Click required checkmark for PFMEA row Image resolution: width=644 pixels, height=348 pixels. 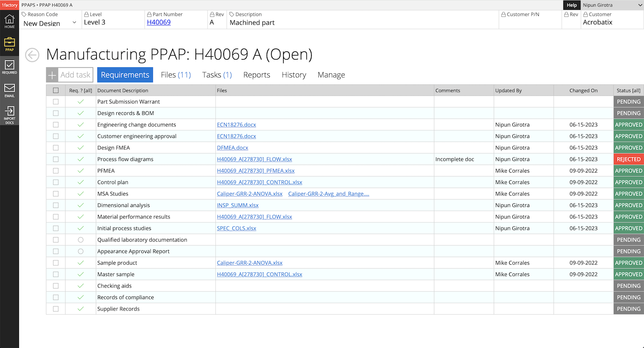(x=81, y=171)
